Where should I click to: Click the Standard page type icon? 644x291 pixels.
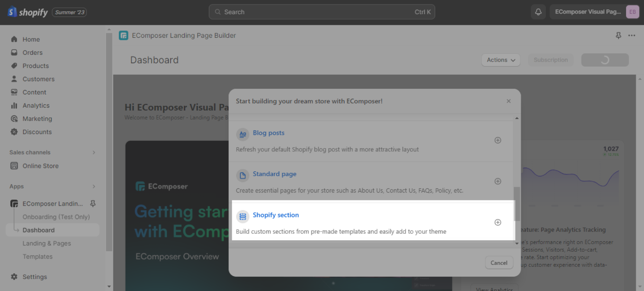coord(243,175)
